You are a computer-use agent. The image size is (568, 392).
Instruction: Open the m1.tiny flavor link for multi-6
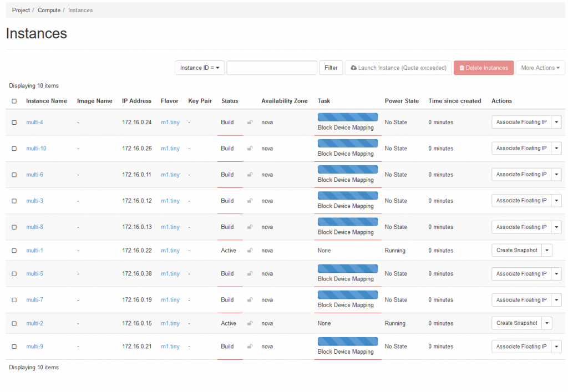(170, 175)
